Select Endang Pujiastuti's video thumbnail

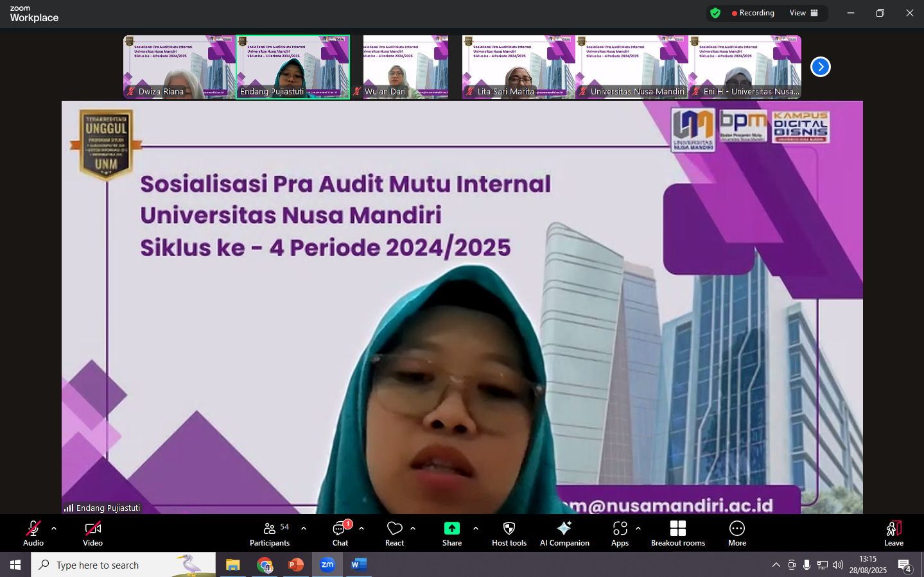[x=293, y=67]
